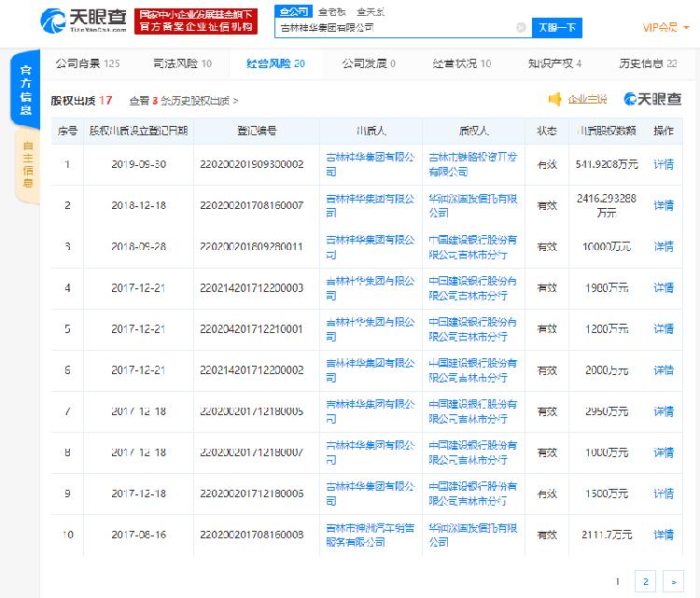Screen dimensions: 700x598
Task: View 3 historical equity pledge records link
Action: pos(184,101)
